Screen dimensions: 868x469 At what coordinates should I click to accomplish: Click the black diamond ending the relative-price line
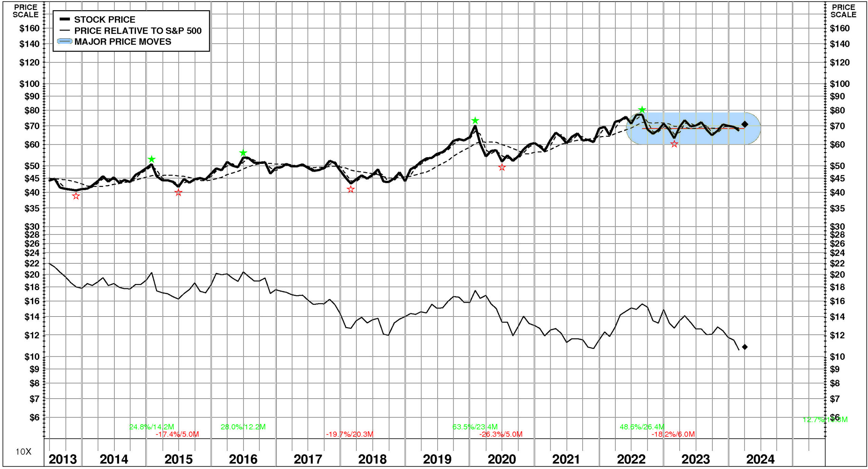click(745, 347)
